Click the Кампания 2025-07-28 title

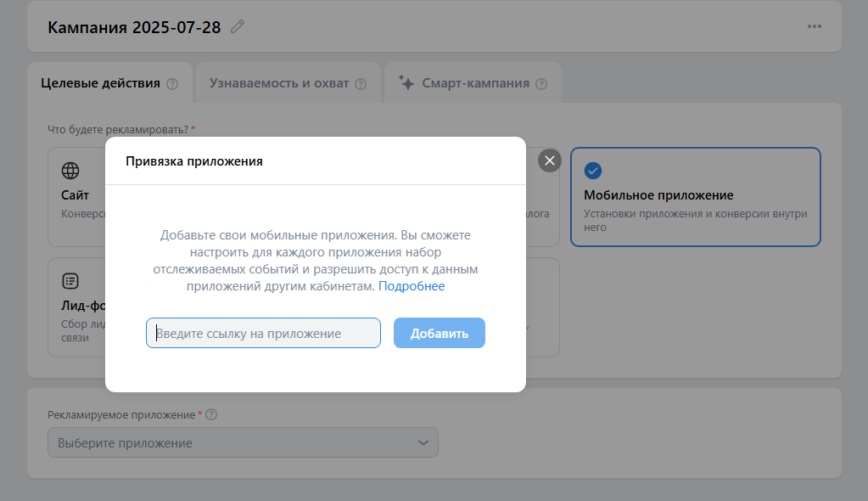pyautogui.click(x=134, y=27)
